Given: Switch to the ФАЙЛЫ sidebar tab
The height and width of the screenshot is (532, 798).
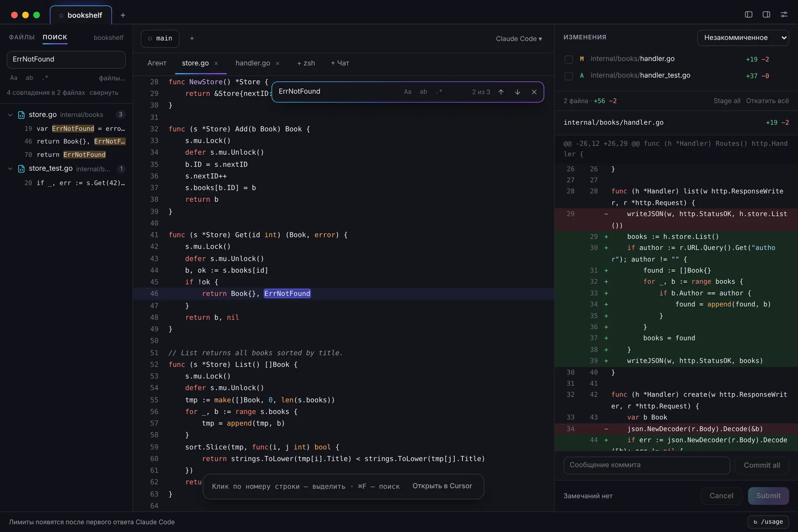Looking at the screenshot, I should coord(21,37).
